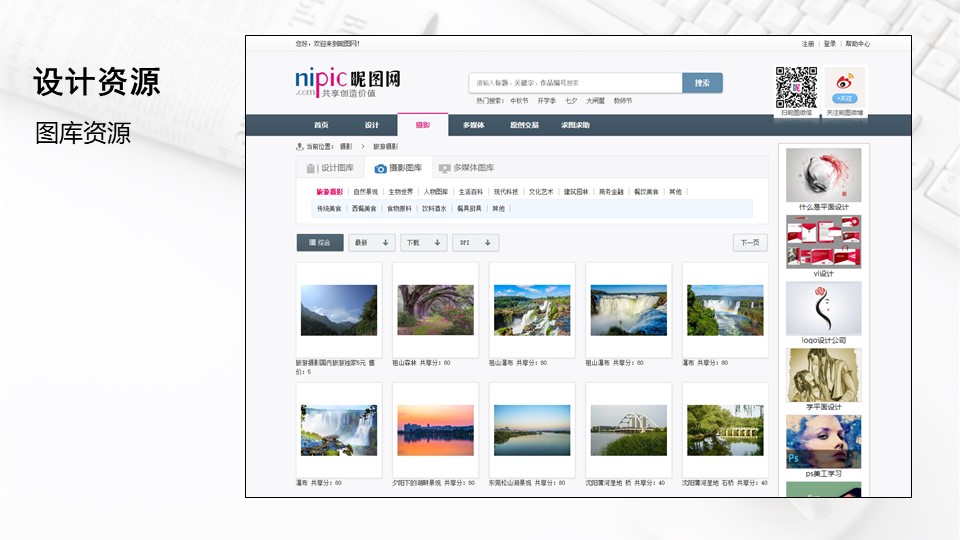Click the camera icon on 摄影图库 tab
This screenshot has width=960, height=540.
[x=380, y=168]
